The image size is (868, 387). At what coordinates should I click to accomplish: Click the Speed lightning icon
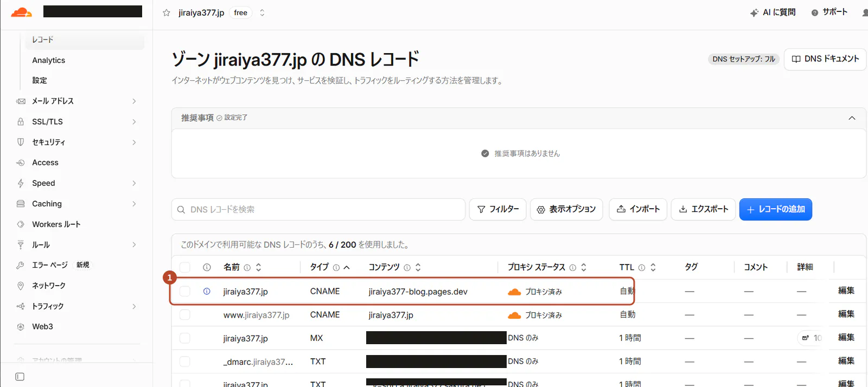click(21, 183)
